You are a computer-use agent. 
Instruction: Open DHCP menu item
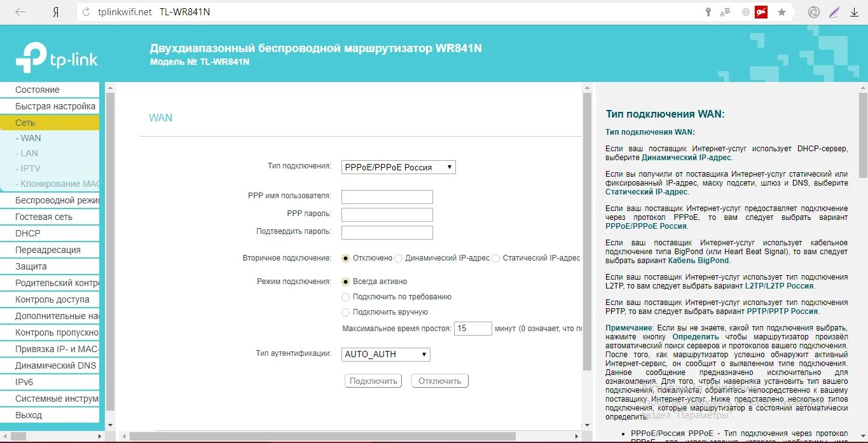50,233
